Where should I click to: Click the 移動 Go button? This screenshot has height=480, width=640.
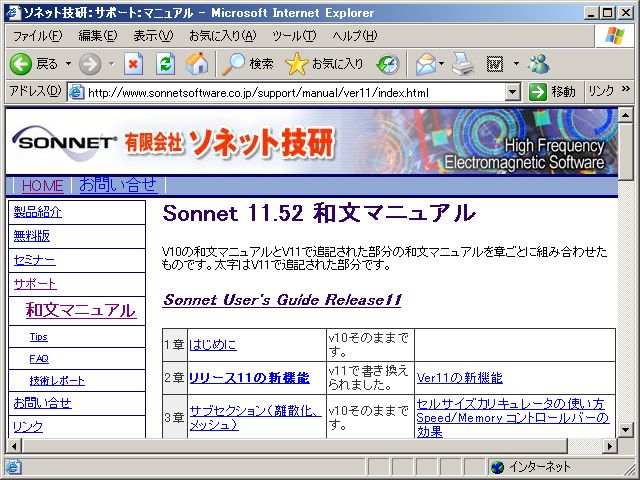point(552,92)
